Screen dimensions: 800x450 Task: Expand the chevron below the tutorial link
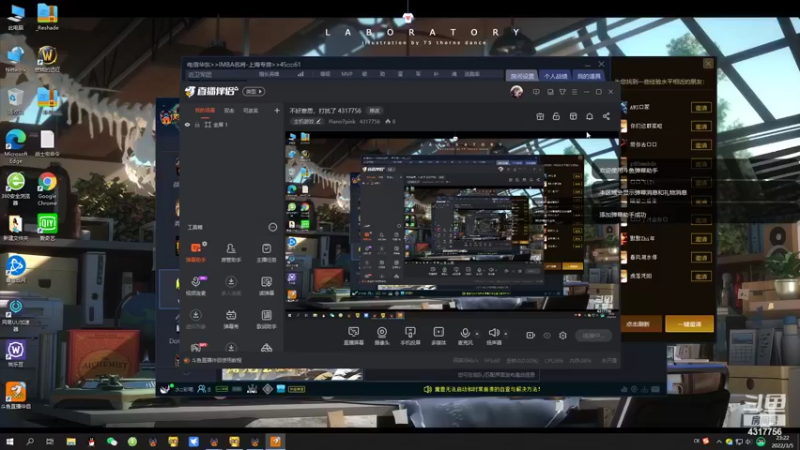point(187,372)
